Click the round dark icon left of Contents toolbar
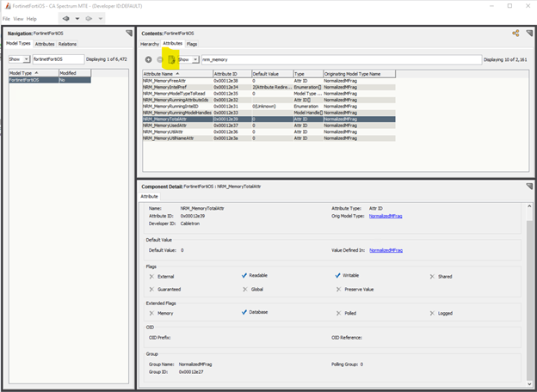This screenshot has width=537, height=392. pyautogui.click(x=149, y=59)
